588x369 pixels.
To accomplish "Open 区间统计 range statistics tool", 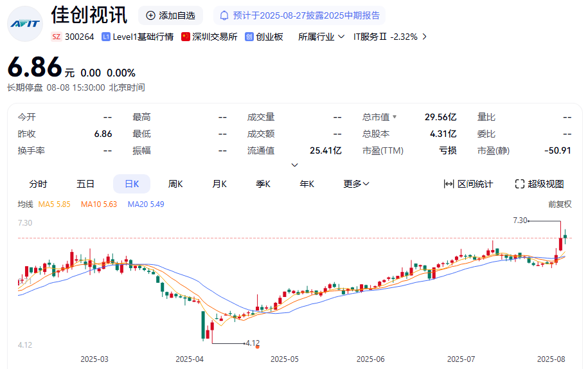I will (x=468, y=184).
